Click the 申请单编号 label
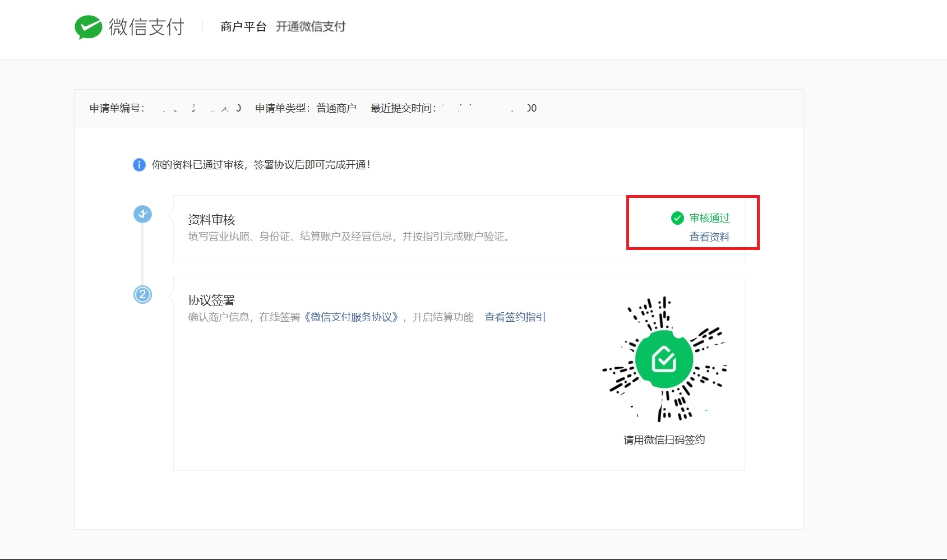The height and width of the screenshot is (560, 947). pyautogui.click(x=117, y=108)
